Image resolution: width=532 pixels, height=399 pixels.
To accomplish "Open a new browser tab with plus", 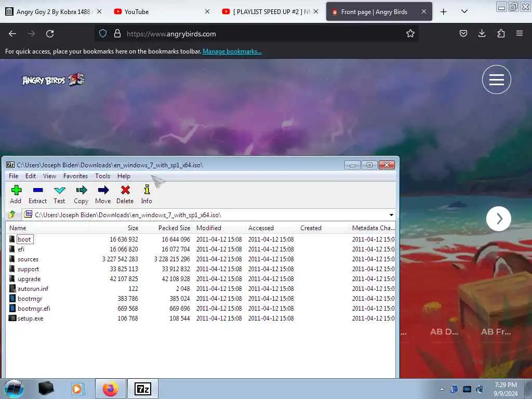I will click(444, 12).
